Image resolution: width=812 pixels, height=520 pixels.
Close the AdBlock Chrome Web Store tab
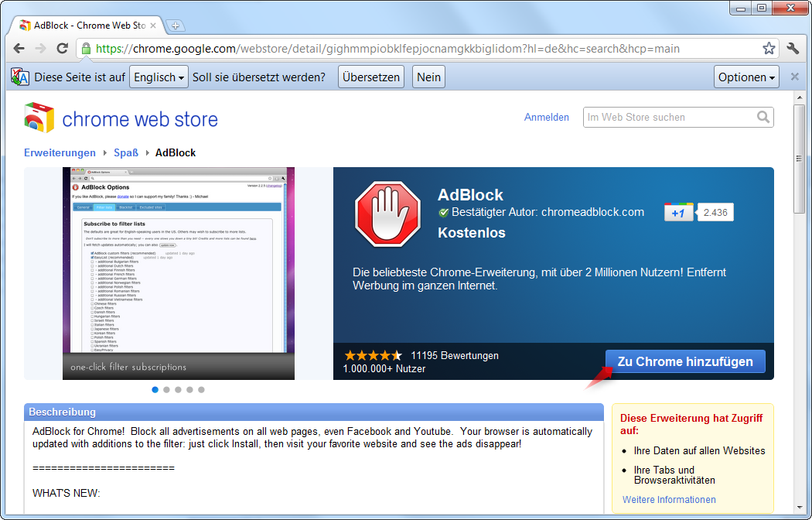tap(153, 26)
